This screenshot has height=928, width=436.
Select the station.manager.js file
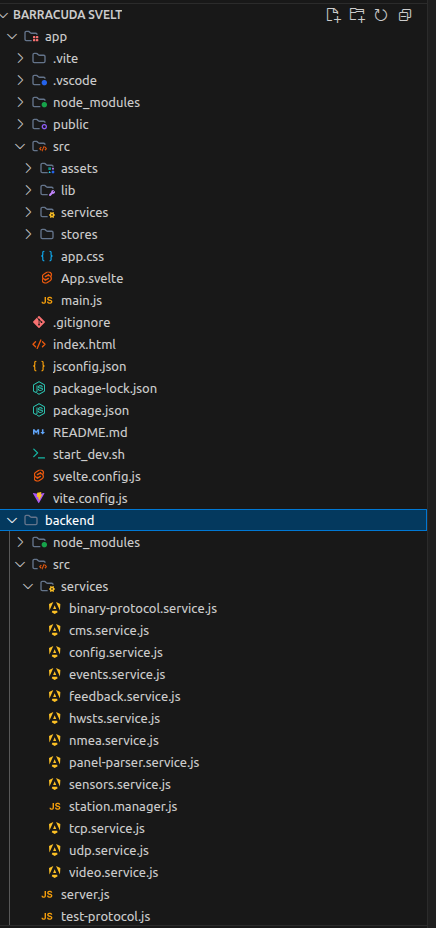tap(123, 807)
